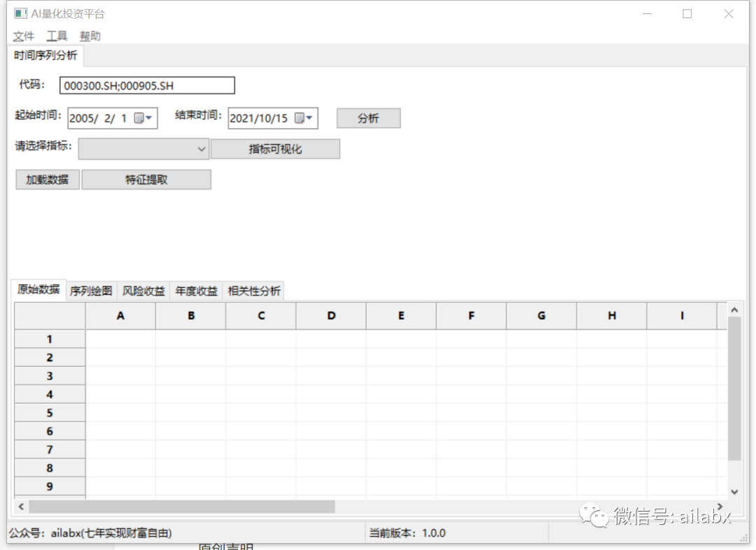Click the app icon in the title bar
The image size is (756, 550).
pos(20,13)
